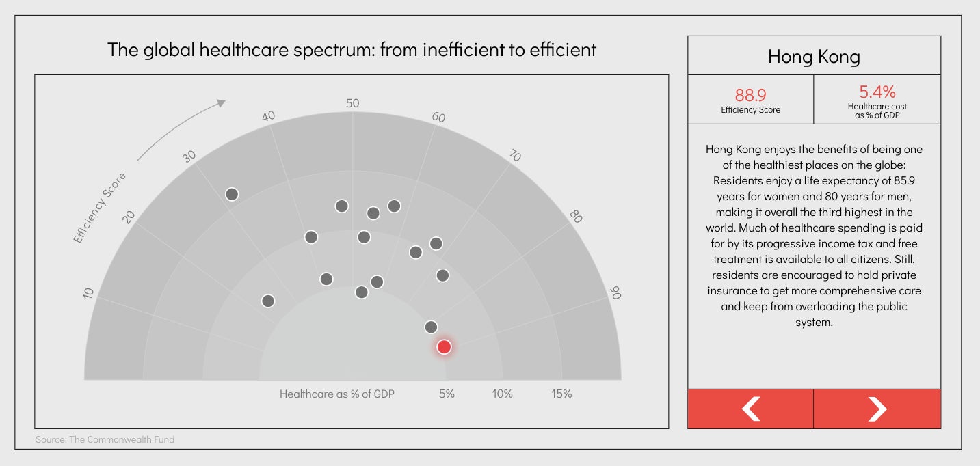
Task: Click the curved Efficiency Score direction arrow
Action: point(181,130)
